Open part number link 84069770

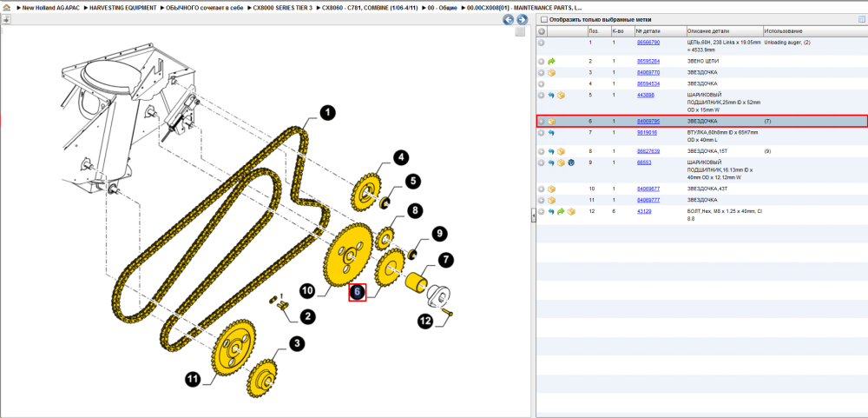click(x=648, y=72)
